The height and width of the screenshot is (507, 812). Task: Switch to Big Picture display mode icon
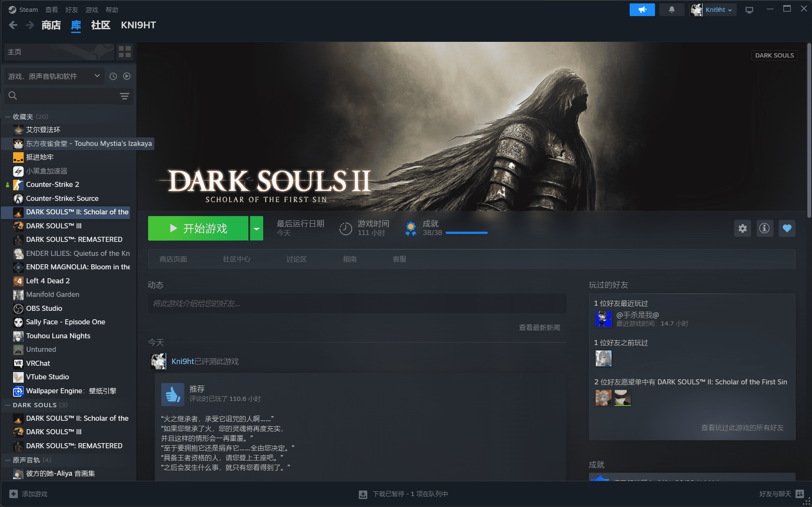click(x=749, y=10)
